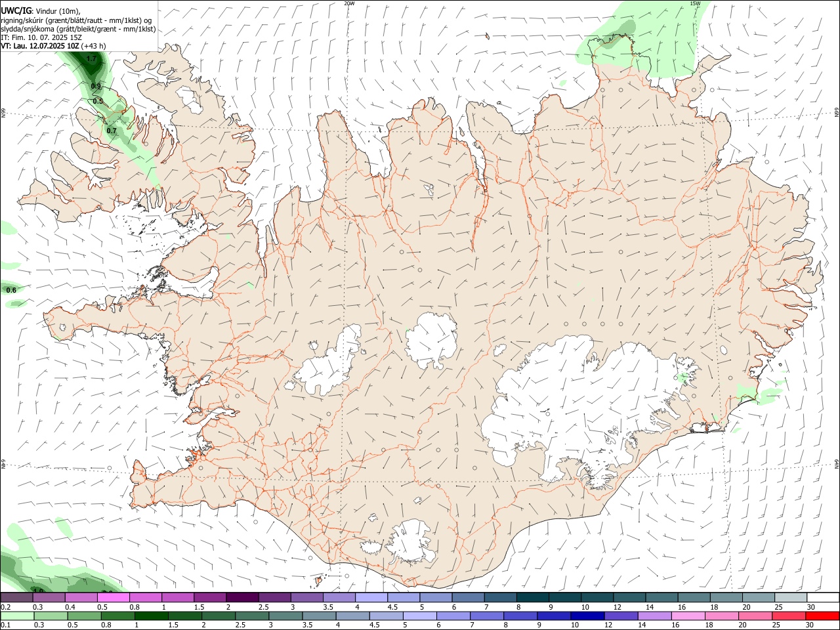The height and width of the screenshot is (630, 840).
Task: Select the magenta 1.5 swatch, upper scale
Action: pos(210,598)
